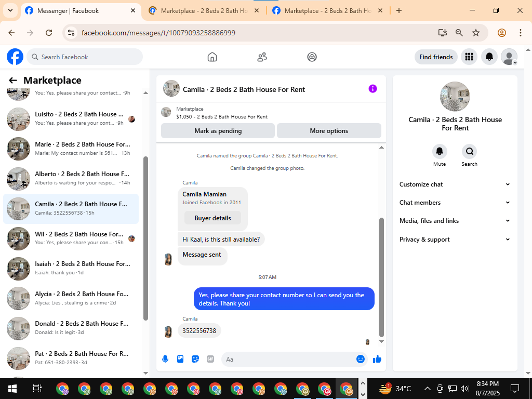Click the browser address bar URL
The width and height of the screenshot is (532, 399).
(158, 33)
